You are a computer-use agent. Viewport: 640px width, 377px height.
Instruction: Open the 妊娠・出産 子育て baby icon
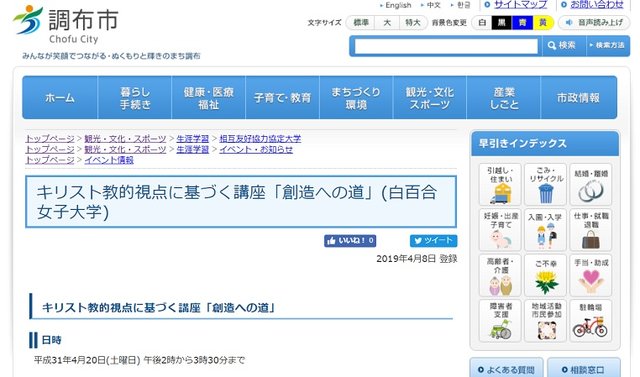click(x=500, y=230)
